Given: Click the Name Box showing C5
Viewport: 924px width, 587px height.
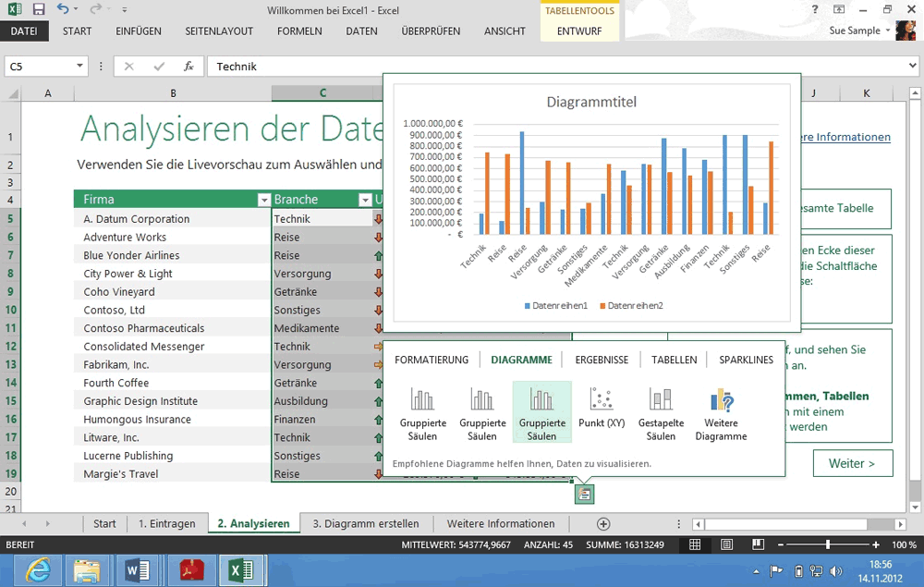Looking at the screenshot, I should tap(39, 67).
